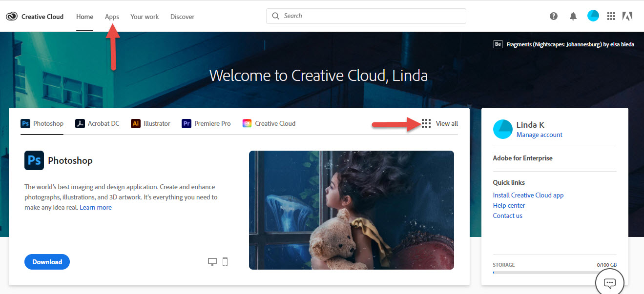Click Linda K's avatar in account panel

[x=503, y=129]
